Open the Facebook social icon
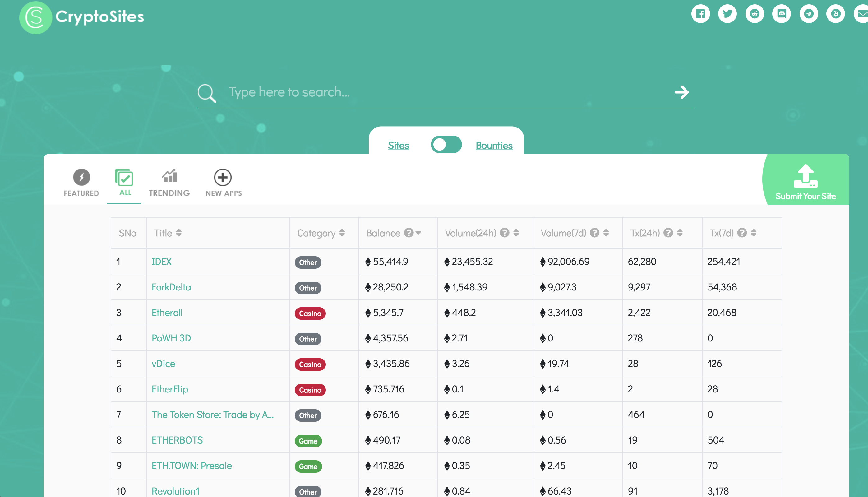This screenshot has width=868, height=497. point(700,14)
